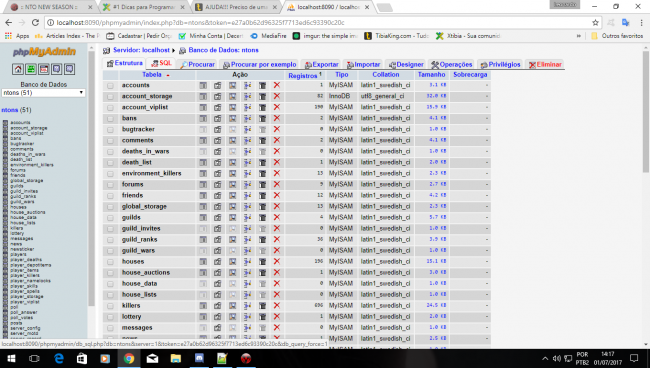Viewport: 650px width, 368px height.
Task: Open the ntons (51) database dropdown
Action: pyautogui.click(x=44, y=93)
